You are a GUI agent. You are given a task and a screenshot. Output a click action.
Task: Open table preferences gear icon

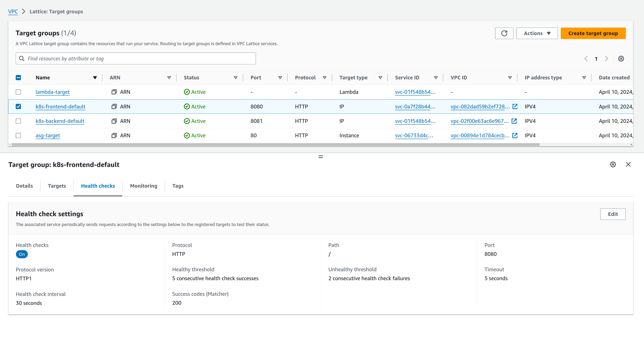tap(621, 59)
